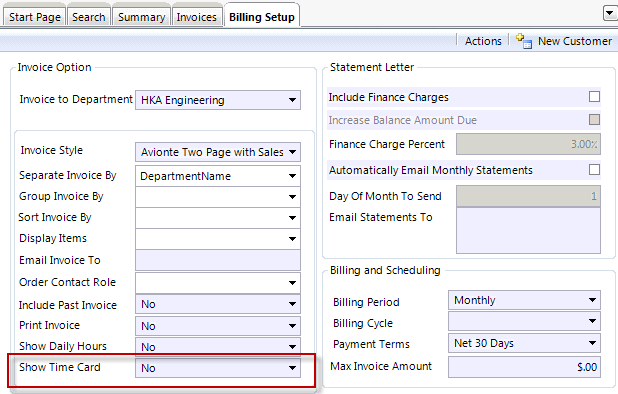Open the Show Time Card dropdown
618x394 pixels.
[x=218, y=368]
